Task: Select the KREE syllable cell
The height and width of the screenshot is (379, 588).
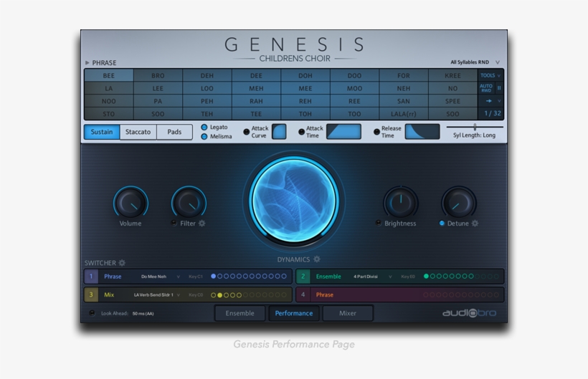Action: coord(452,76)
